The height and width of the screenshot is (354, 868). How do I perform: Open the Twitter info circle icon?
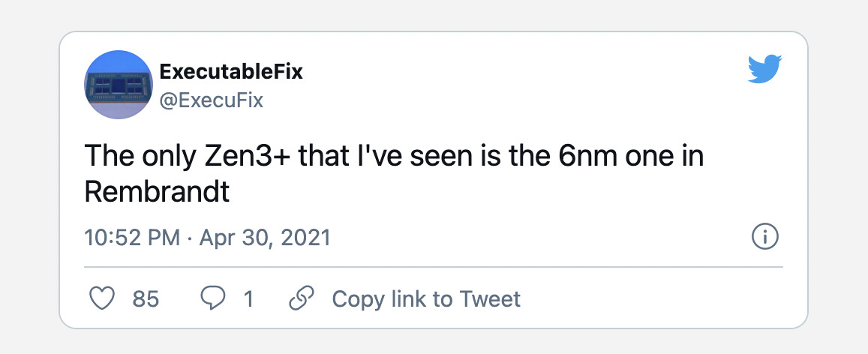click(x=765, y=237)
